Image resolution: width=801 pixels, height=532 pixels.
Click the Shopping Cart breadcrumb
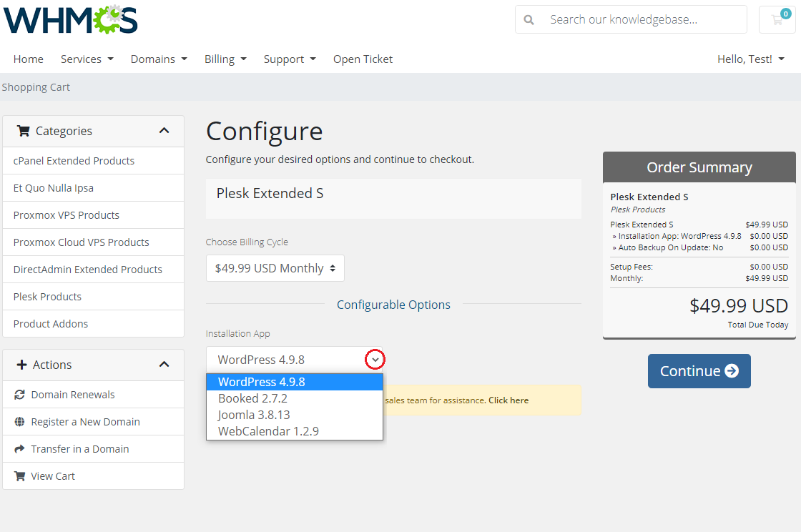point(36,87)
